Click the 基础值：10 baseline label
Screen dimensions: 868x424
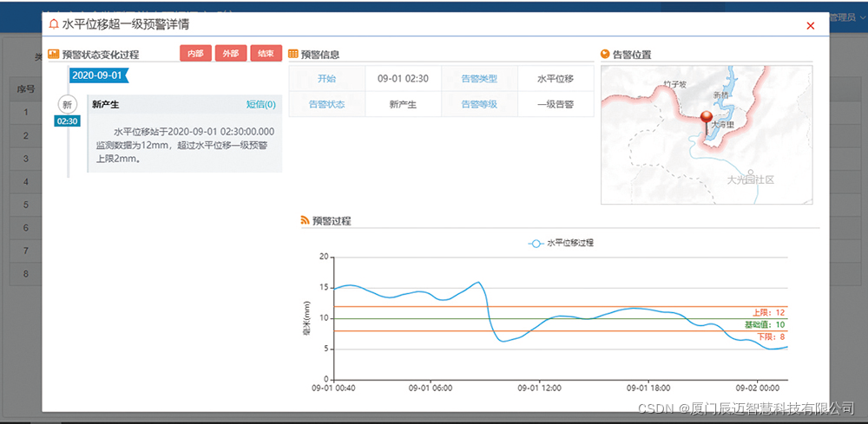(x=765, y=324)
